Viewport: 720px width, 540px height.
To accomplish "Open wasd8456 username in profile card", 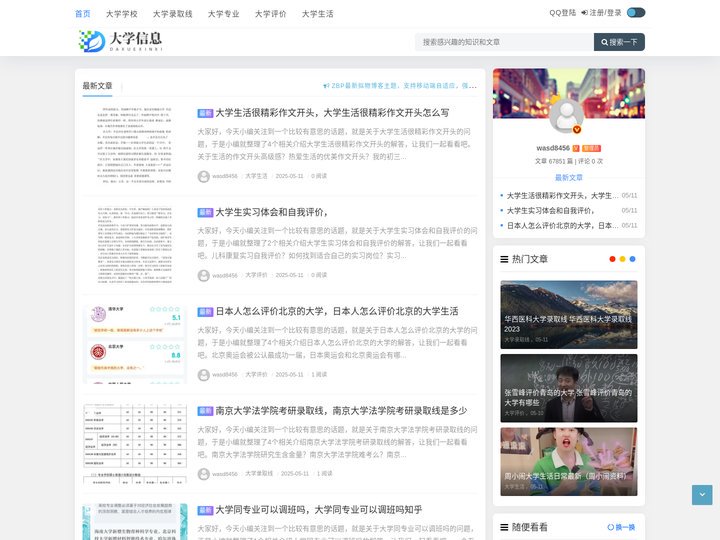I will [553, 148].
